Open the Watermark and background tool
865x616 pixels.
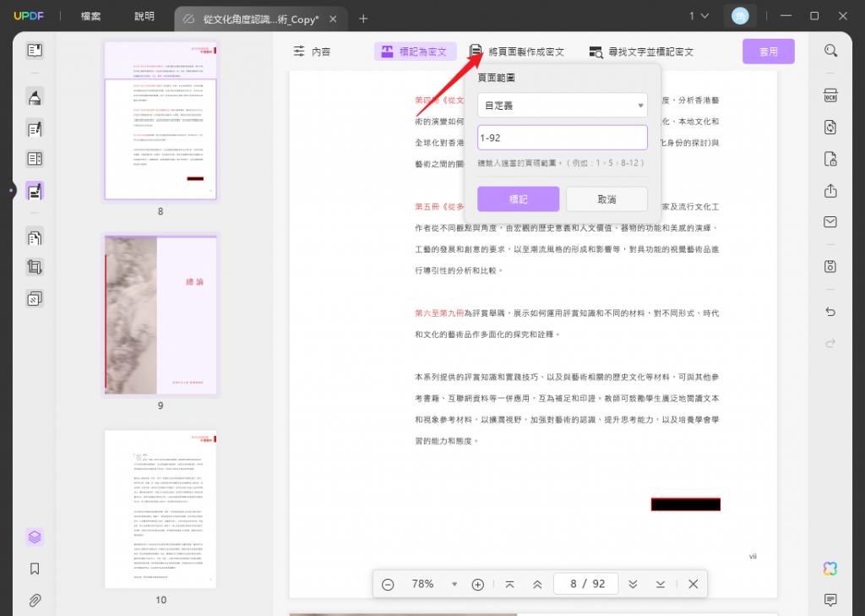click(35, 298)
